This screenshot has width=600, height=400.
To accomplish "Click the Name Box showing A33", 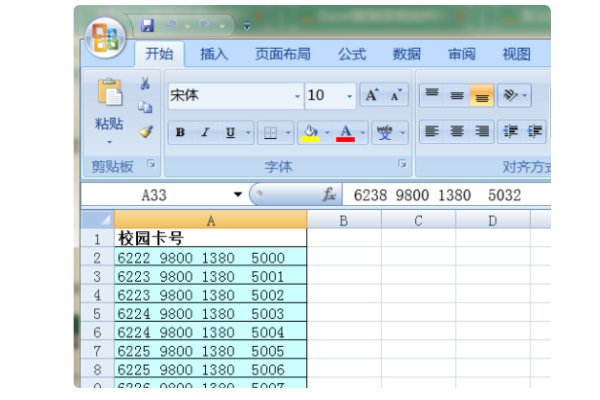I will point(154,195).
